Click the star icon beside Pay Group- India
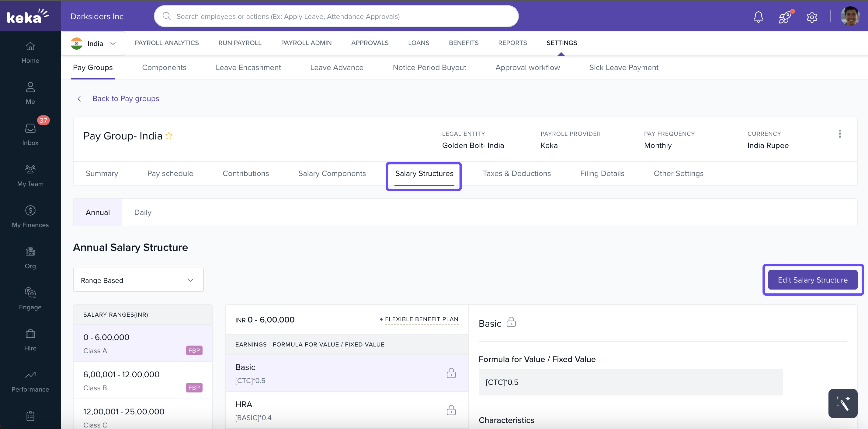The height and width of the screenshot is (429, 868). click(x=169, y=135)
